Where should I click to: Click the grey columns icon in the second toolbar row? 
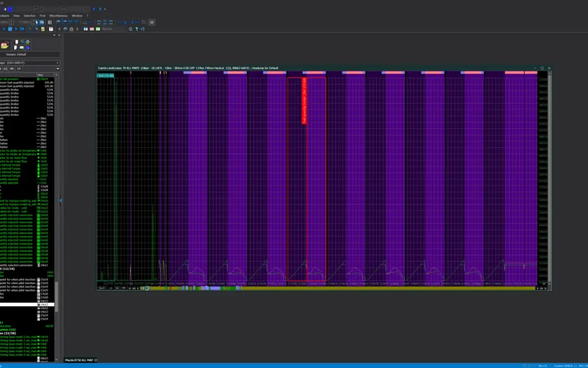[50, 22]
